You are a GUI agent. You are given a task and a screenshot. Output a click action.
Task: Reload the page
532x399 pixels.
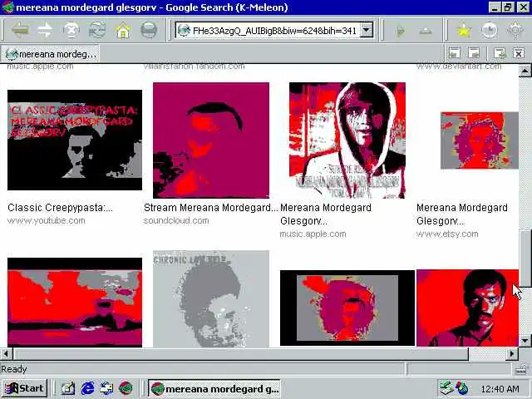[x=97, y=31]
